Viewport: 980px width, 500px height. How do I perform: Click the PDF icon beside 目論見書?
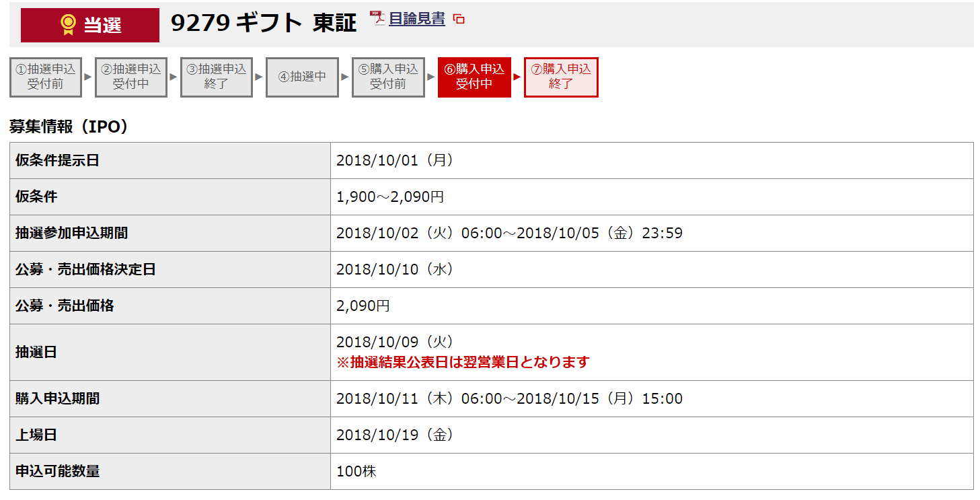coord(377,18)
